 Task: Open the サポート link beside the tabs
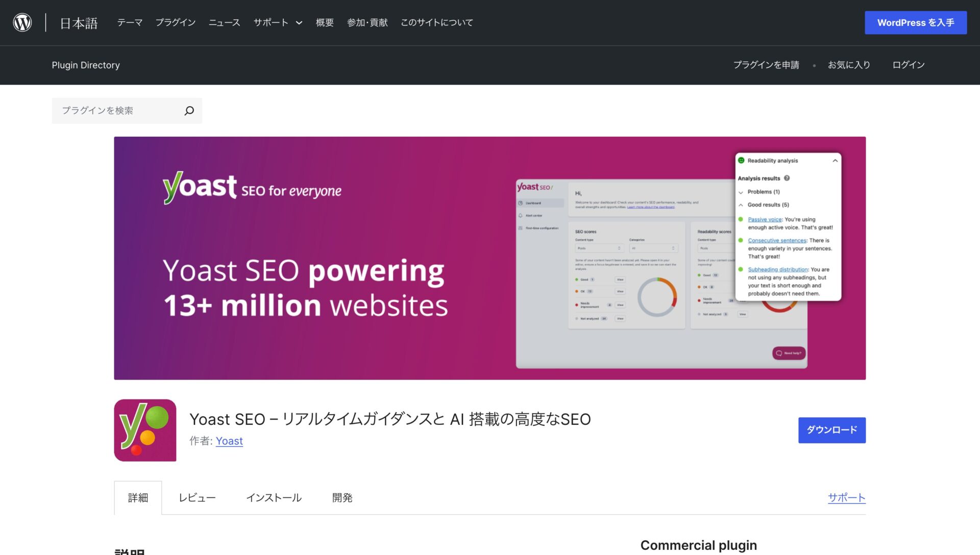point(846,497)
